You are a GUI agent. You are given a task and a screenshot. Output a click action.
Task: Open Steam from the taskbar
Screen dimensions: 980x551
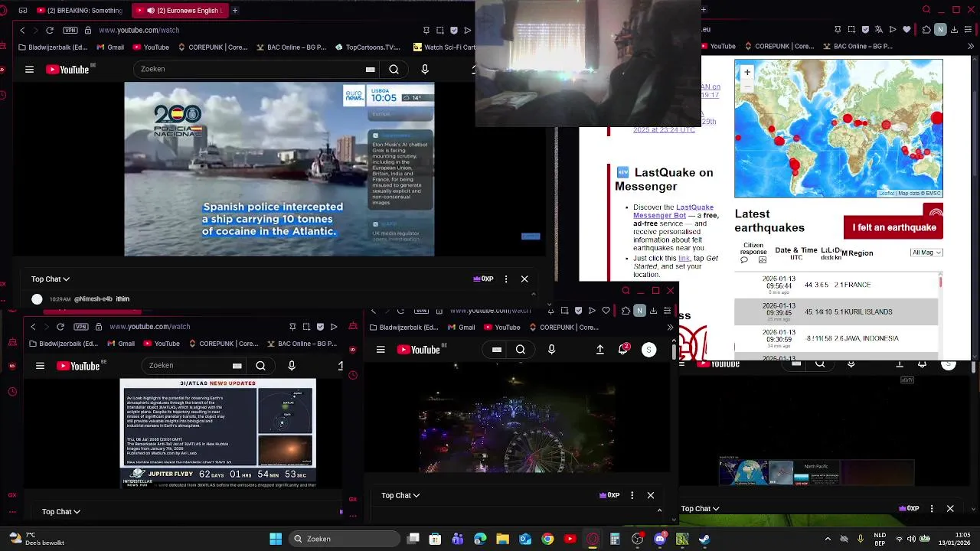(704, 539)
